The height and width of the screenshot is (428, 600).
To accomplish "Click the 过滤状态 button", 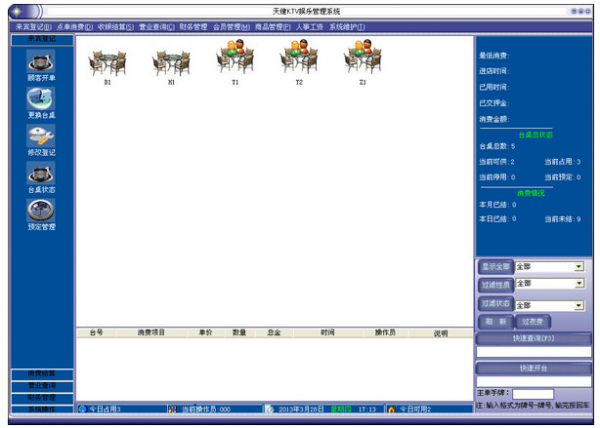I will 496,303.
